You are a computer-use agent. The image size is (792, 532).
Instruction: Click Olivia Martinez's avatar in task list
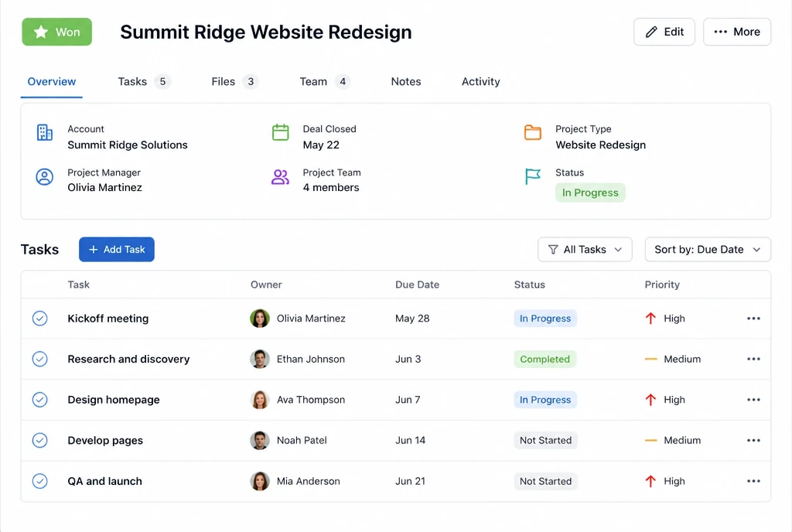pyautogui.click(x=260, y=319)
